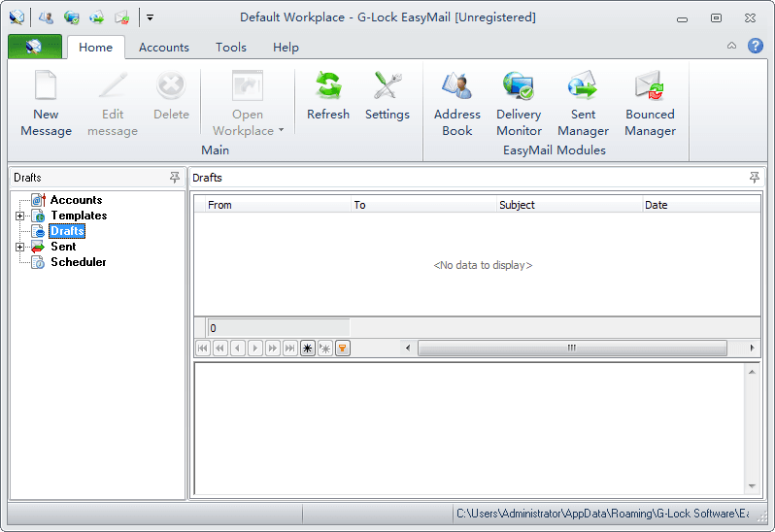Click the quick access Sent Manager icon
This screenshot has width=775, height=532.
click(x=96, y=18)
